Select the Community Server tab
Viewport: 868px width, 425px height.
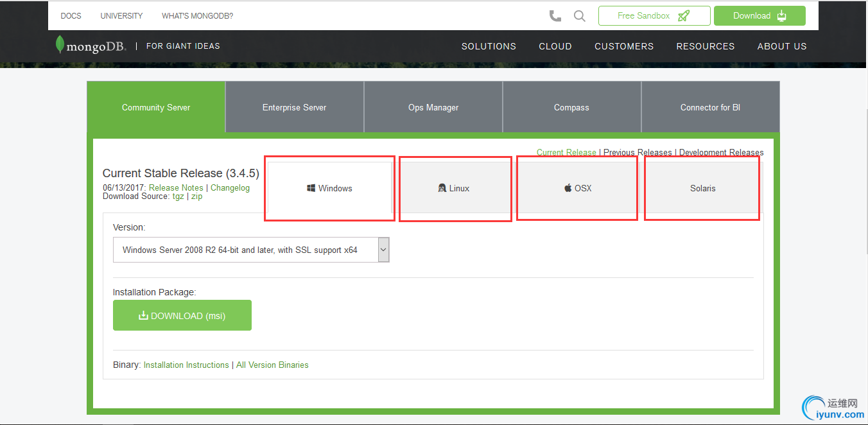156,107
